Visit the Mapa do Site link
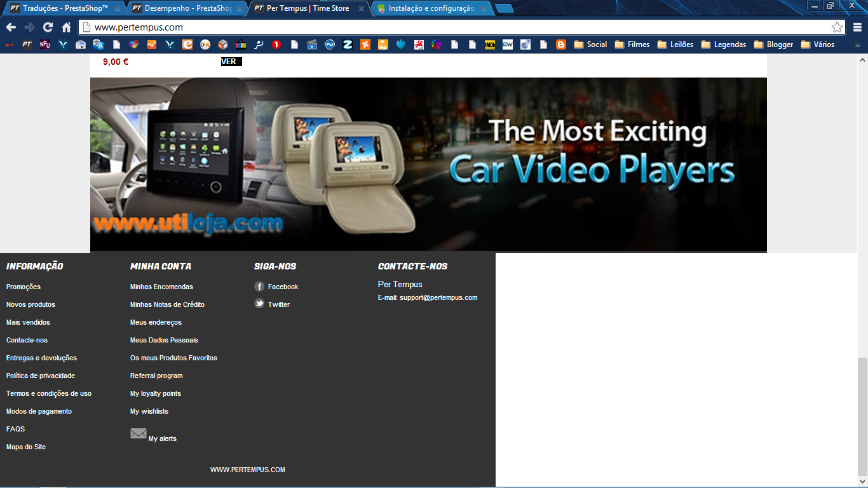The width and height of the screenshot is (868, 488). coord(26,447)
